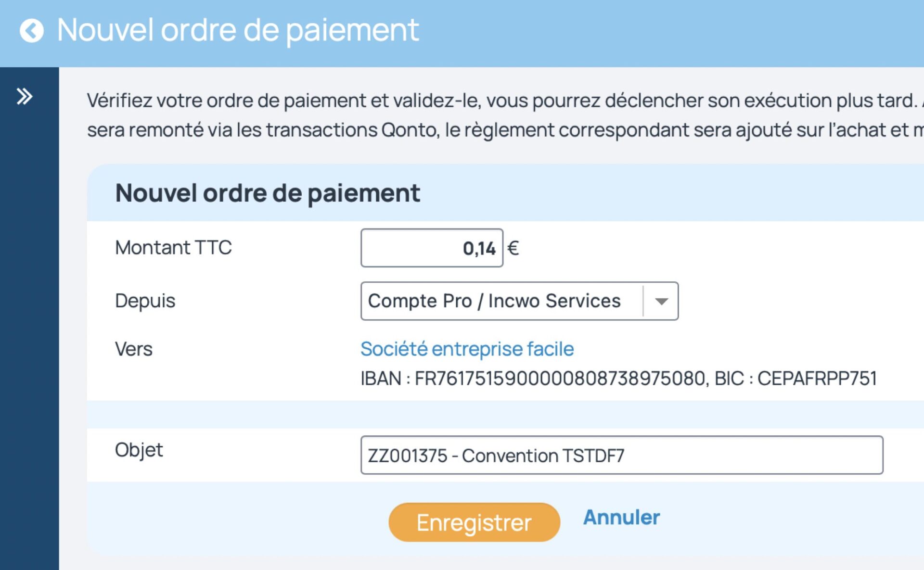
Task: Click the Depuis label
Action: point(145,301)
